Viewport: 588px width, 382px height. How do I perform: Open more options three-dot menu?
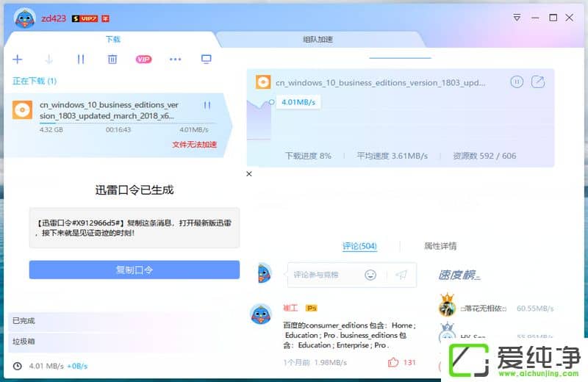pyautogui.click(x=175, y=60)
